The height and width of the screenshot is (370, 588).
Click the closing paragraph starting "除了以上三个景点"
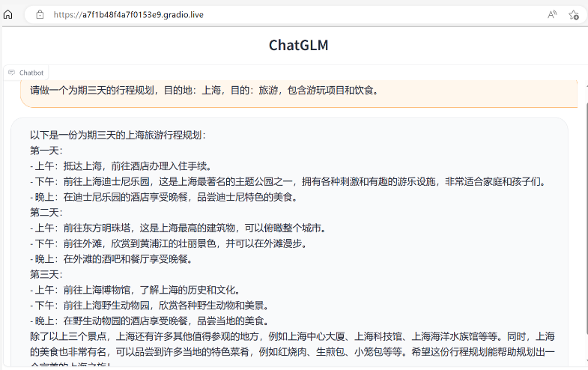click(292, 336)
